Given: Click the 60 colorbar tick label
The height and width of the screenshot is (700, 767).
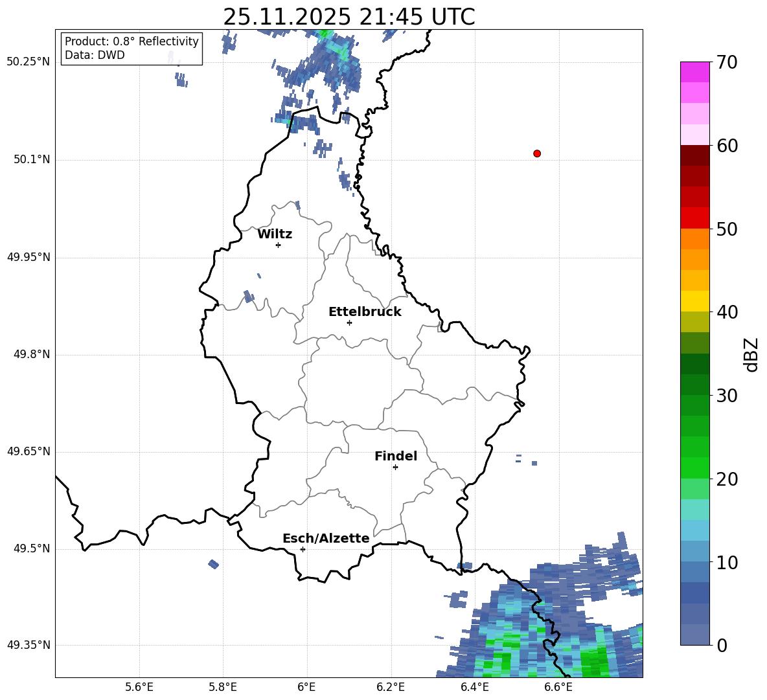Looking at the screenshot, I should (x=727, y=146).
